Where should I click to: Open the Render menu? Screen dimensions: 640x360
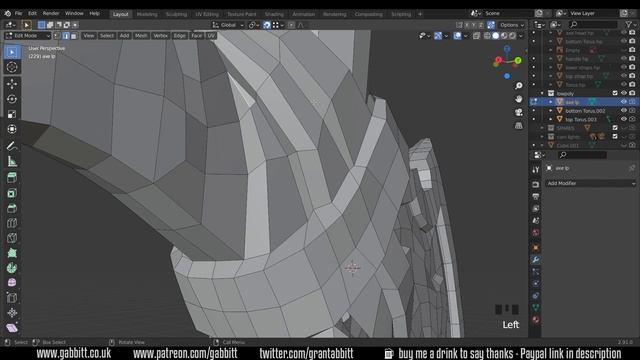point(51,13)
